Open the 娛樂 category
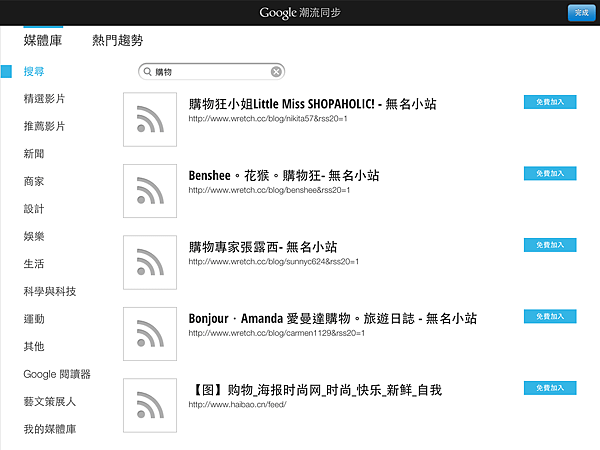The height and width of the screenshot is (450, 600). pos(34,236)
